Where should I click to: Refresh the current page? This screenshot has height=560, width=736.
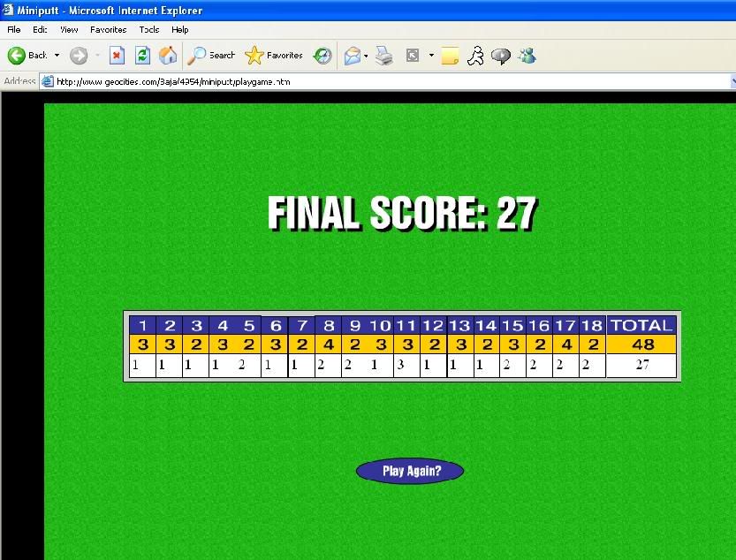click(142, 56)
